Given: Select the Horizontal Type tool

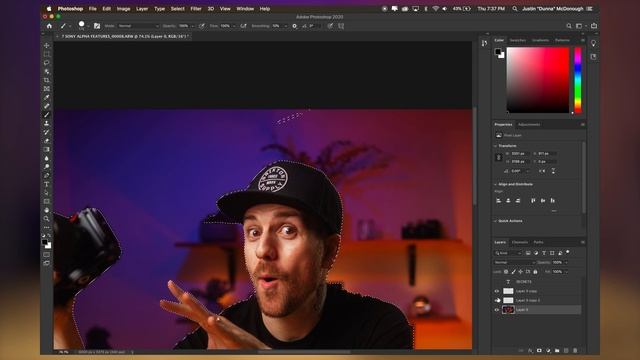Looking at the screenshot, I should tap(47, 184).
